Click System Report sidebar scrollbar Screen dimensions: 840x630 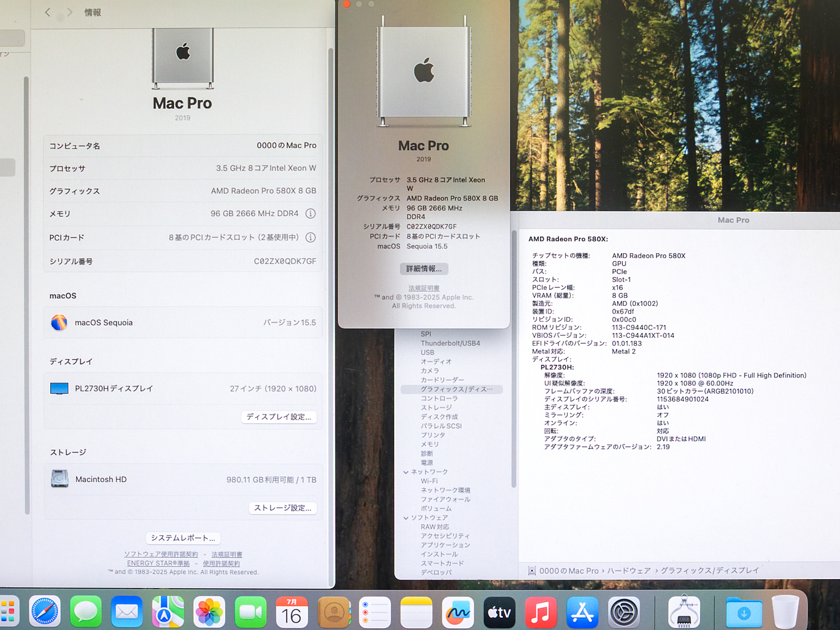point(514,358)
